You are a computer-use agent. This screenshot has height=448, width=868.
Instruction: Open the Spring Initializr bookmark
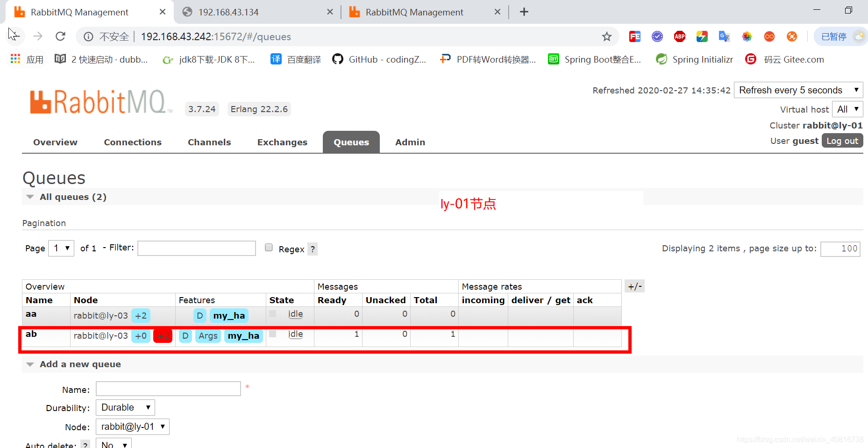[x=694, y=59]
